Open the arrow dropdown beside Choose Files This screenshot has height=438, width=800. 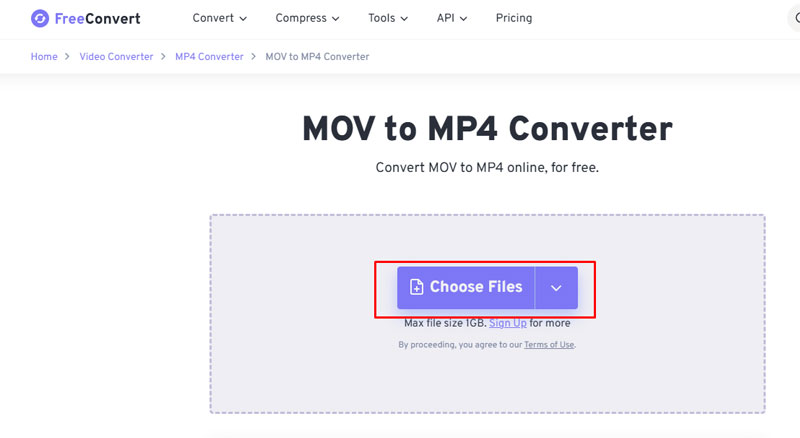point(556,287)
